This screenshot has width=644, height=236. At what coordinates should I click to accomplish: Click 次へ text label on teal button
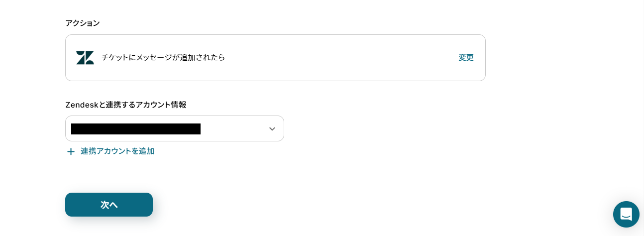(109, 205)
